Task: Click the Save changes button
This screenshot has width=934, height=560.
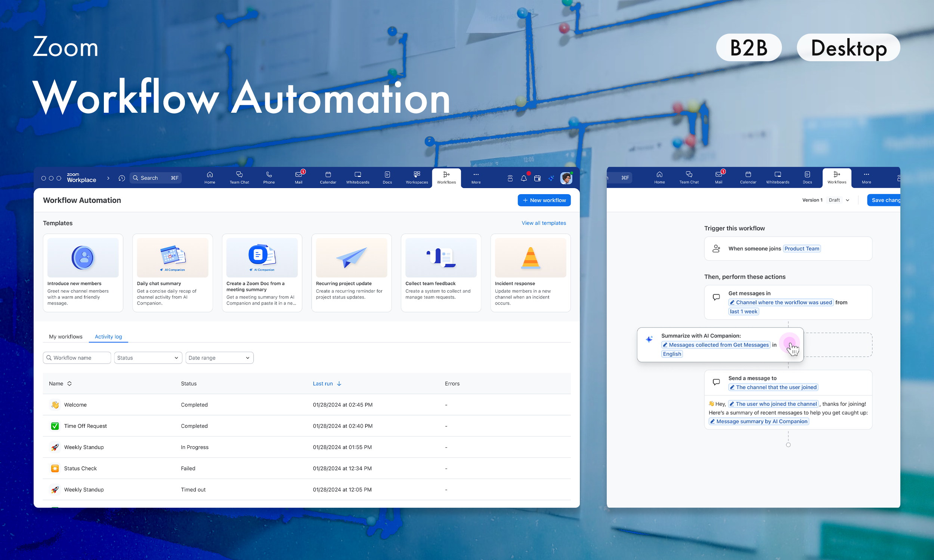Action: coord(884,200)
